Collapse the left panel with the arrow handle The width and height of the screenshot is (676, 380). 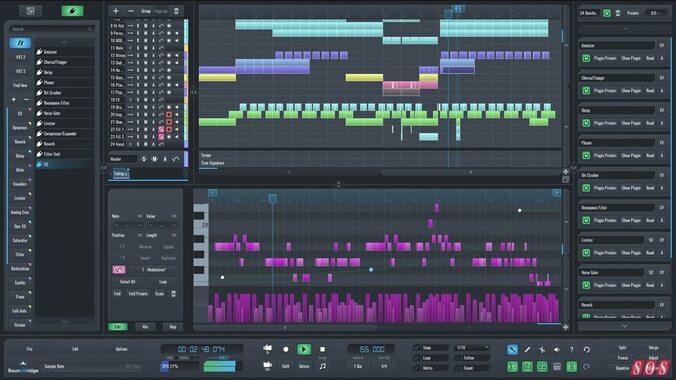(103, 168)
